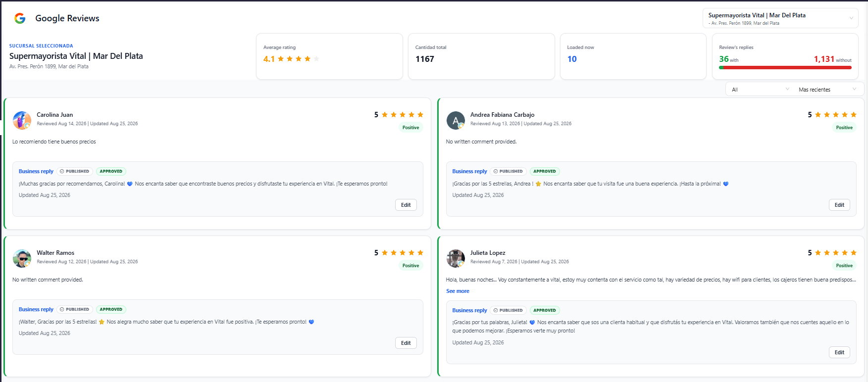Click APPROVED badge in Carolina Juan's reply
Image resolution: width=868 pixels, height=382 pixels.
[111, 171]
